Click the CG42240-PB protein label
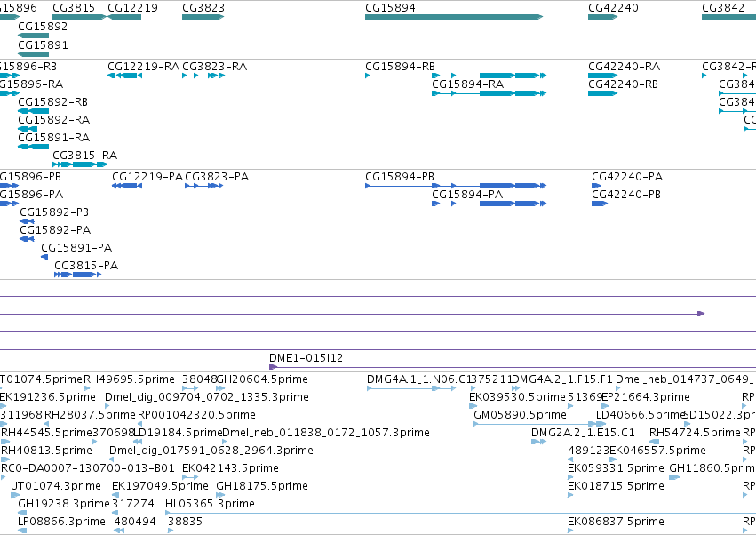 626,195
